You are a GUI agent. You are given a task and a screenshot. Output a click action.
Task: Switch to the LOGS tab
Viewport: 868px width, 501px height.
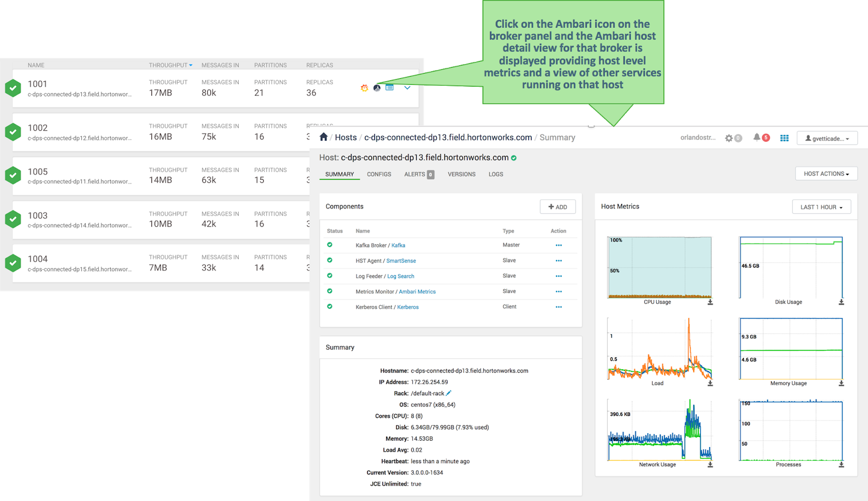pos(496,174)
